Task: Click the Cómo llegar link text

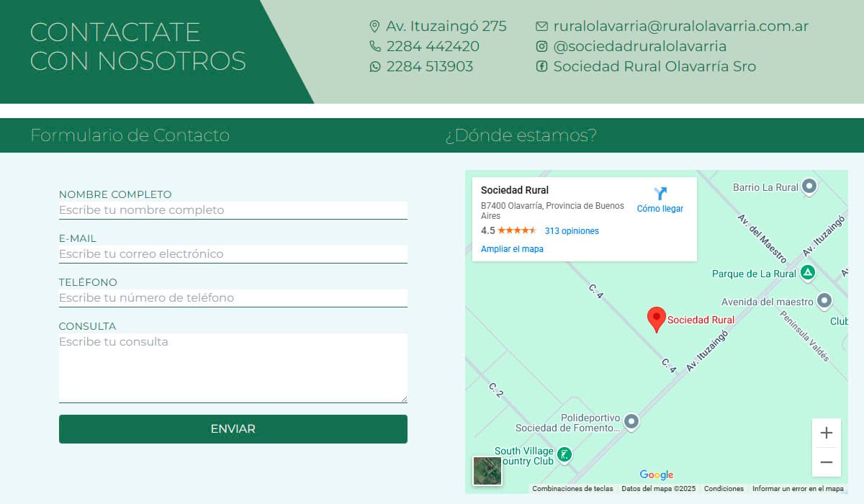Action: [660, 209]
